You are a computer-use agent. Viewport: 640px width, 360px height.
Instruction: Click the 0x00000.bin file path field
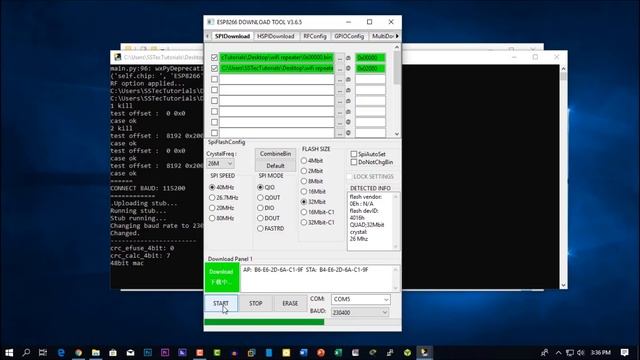tap(277, 58)
